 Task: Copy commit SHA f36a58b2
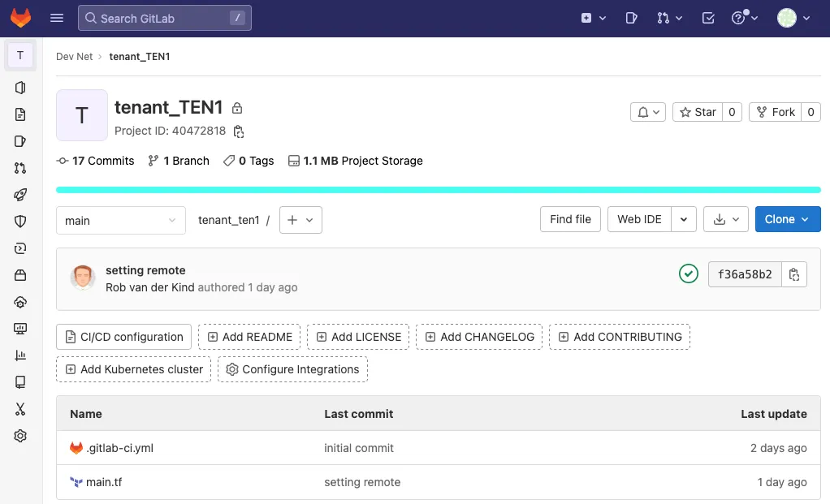click(x=794, y=274)
